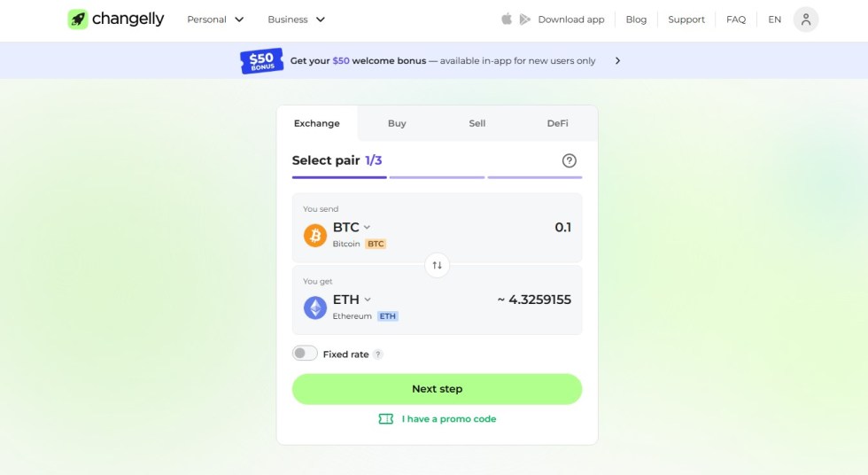This screenshot has height=475, width=868.
Task: Click the promo code ticket icon
Action: click(x=386, y=419)
